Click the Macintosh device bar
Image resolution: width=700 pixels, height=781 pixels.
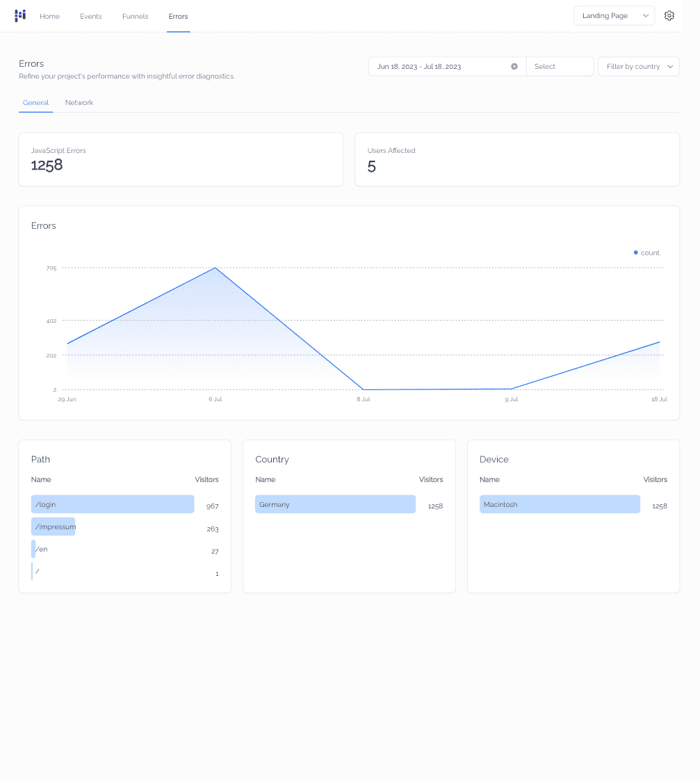[560, 504]
